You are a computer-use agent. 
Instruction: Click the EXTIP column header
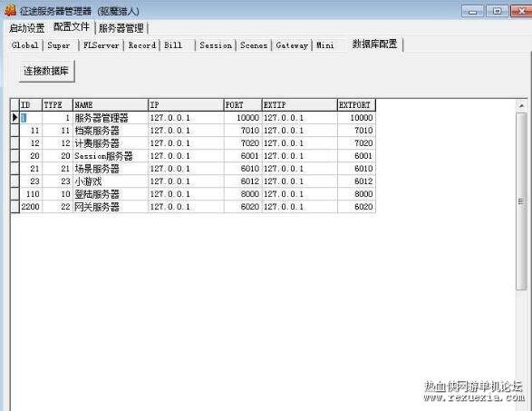pyautogui.click(x=300, y=105)
